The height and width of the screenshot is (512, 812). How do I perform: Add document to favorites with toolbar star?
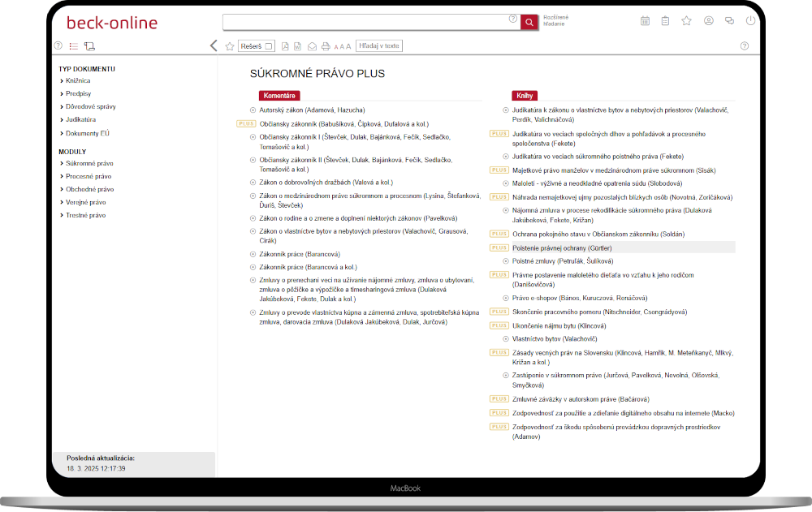(230, 46)
